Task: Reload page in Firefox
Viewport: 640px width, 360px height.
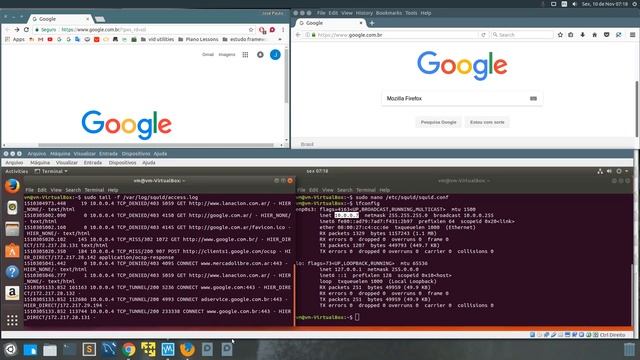Action: pyautogui.click(x=483, y=35)
